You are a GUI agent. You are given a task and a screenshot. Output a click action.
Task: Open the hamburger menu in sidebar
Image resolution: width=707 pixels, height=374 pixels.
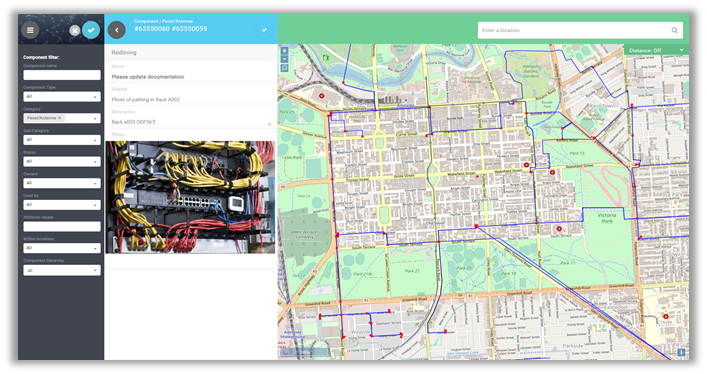point(30,30)
